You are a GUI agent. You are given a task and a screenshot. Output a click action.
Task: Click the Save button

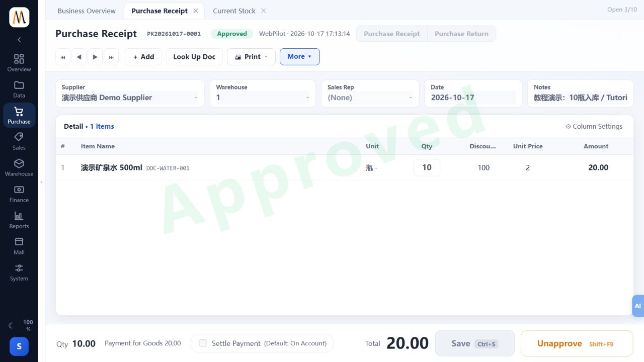pyautogui.click(x=474, y=343)
